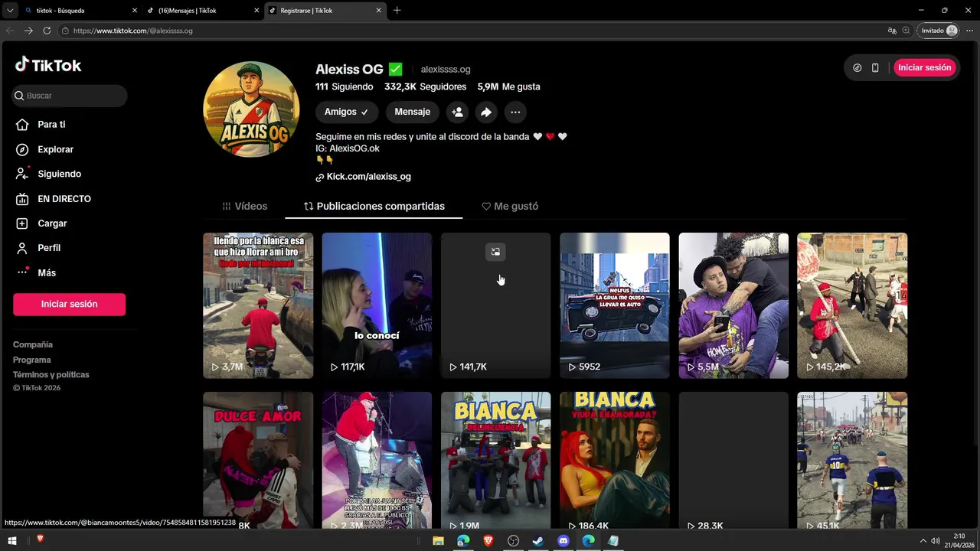980x551 pixels.
Task: Open the 'lo conocí' video with 117,1K views
Action: 377,305
